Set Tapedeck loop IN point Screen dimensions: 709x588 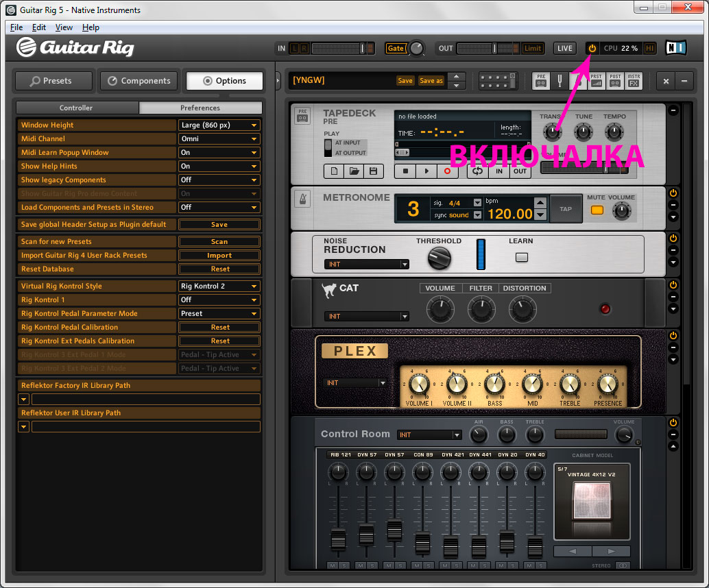pos(498,171)
